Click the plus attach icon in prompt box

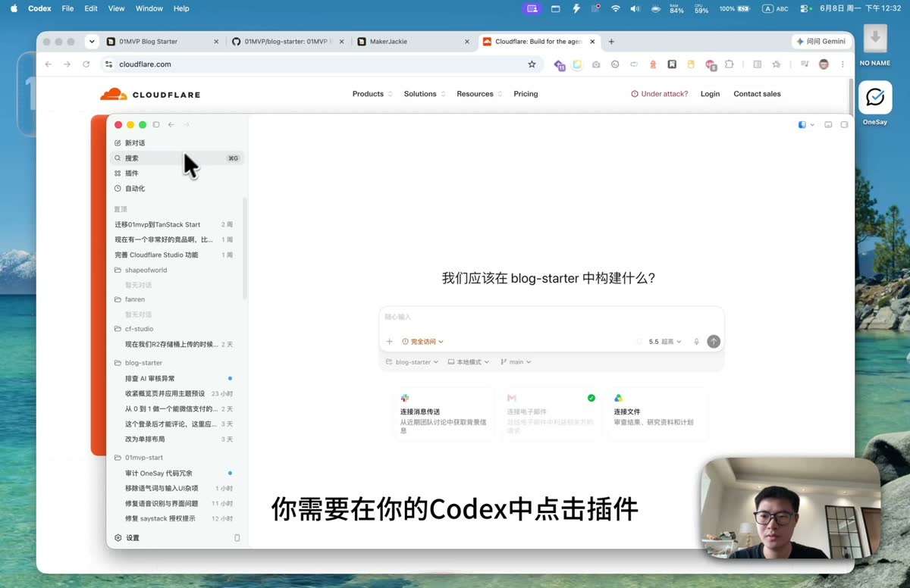click(390, 342)
